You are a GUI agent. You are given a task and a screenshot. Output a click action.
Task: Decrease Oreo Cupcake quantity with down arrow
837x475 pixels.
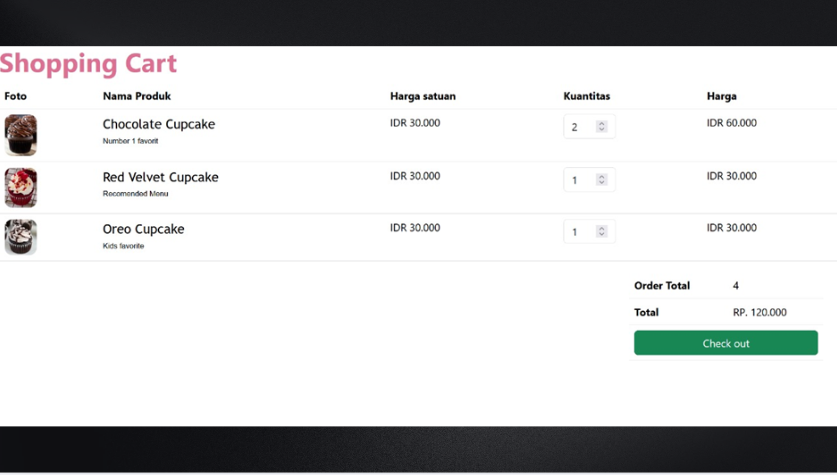point(602,235)
